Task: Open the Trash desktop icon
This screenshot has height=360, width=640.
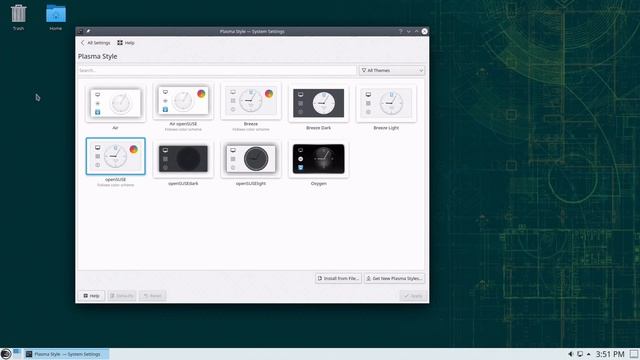Action: click(18, 17)
